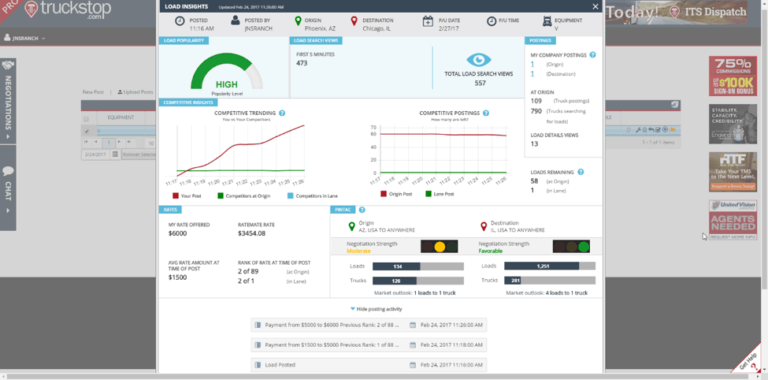Click the lightbulb insights icon in load row
This screenshot has width=768, height=380.
click(628, 130)
